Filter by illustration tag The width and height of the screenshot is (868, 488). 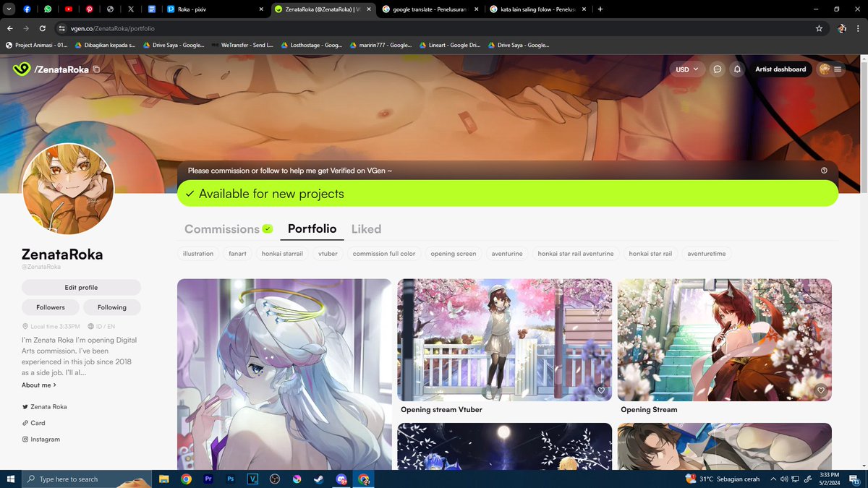pos(198,254)
